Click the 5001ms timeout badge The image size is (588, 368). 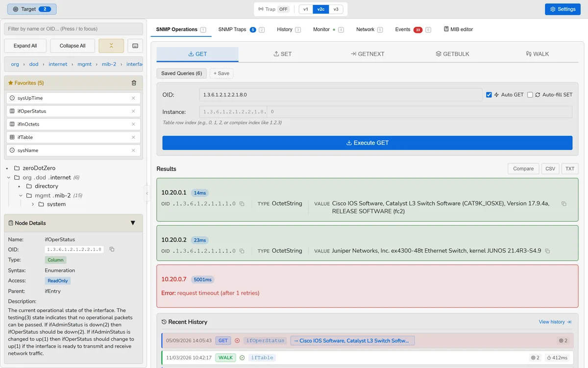point(202,279)
